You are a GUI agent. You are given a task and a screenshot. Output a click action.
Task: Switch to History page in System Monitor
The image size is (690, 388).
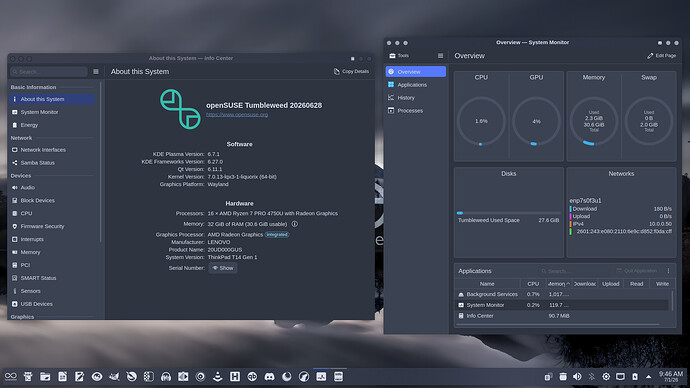point(416,98)
